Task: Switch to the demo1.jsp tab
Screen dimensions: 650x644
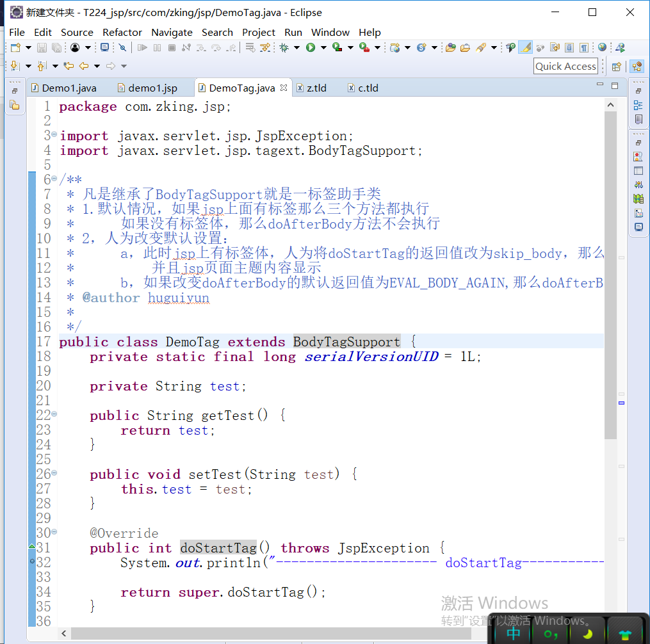Action: (x=147, y=88)
